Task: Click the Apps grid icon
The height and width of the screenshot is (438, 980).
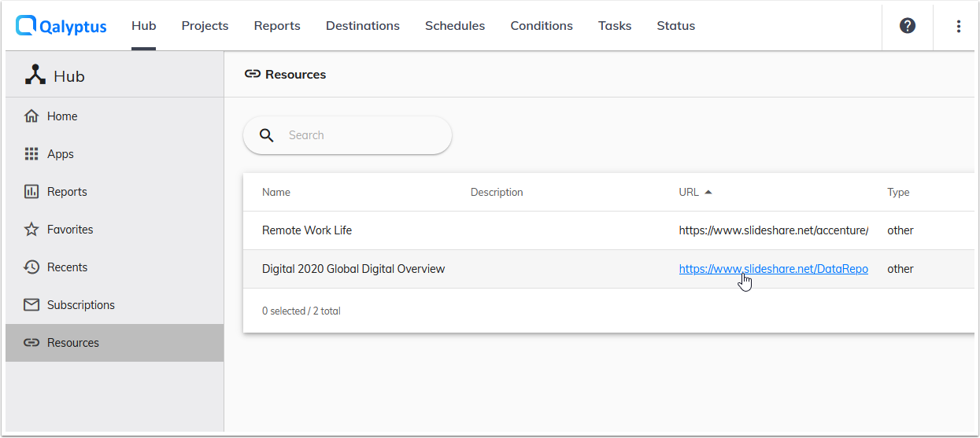Action: (31, 154)
